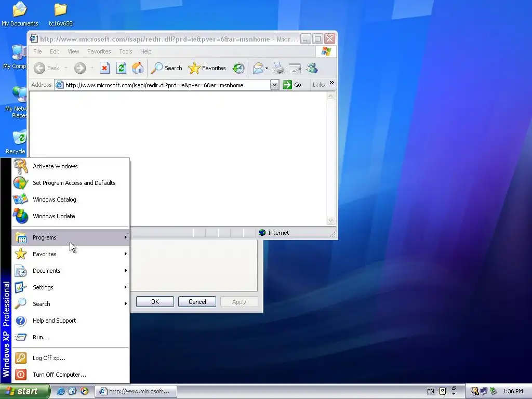Expand the Links toolbar chevron
532x399 pixels.
(x=332, y=83)
